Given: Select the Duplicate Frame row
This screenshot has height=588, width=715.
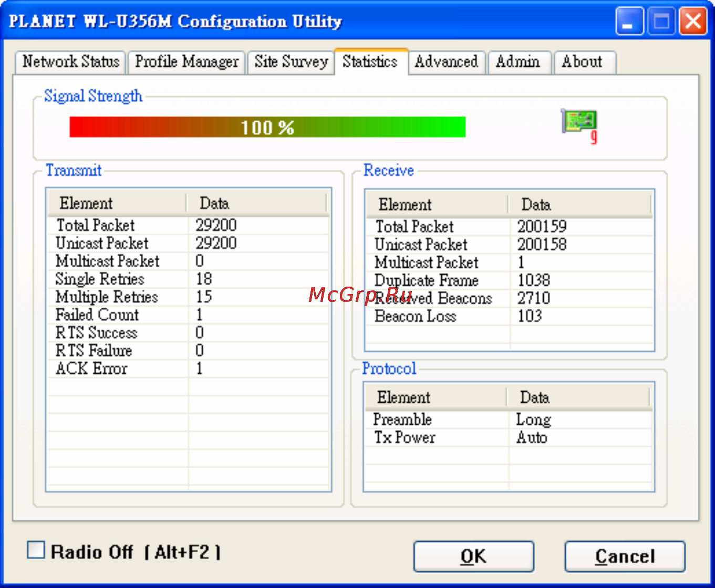Looking at the screenshot, I should pyautogui.click(x=510, y=280).
